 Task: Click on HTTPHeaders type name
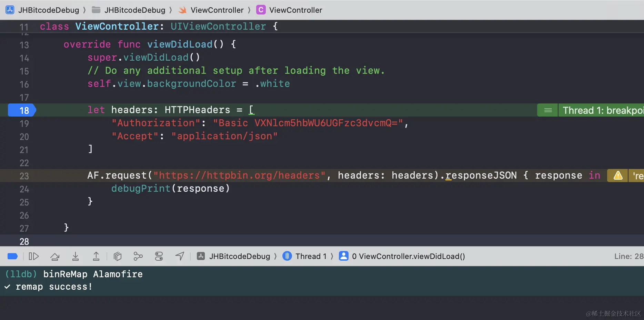click(197, 110)
